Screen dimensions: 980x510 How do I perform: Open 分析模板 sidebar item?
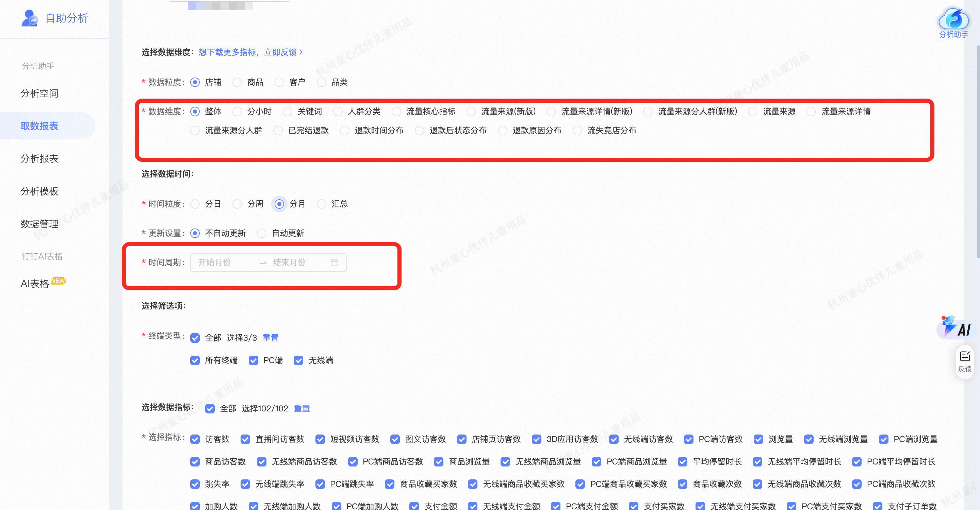pyautogui.click(x=39, y=191)
